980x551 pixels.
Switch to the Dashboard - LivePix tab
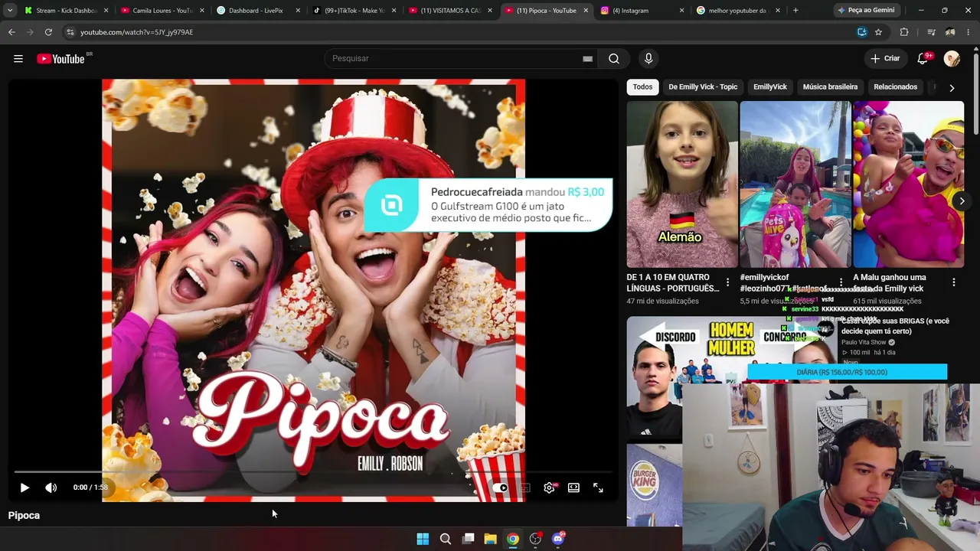click(257, 11)
